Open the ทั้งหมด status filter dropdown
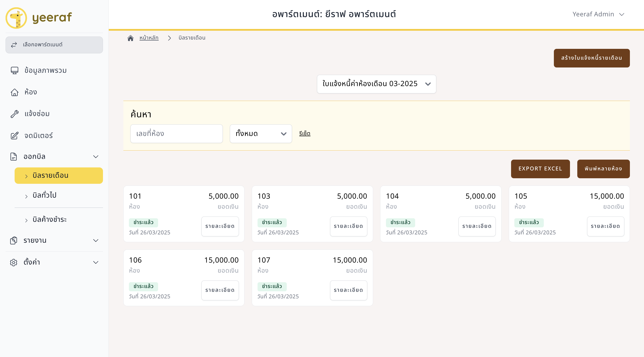Image resolution: width=644 pixels, height=357 pixels. pyautogui.click(x=261, y=134)
